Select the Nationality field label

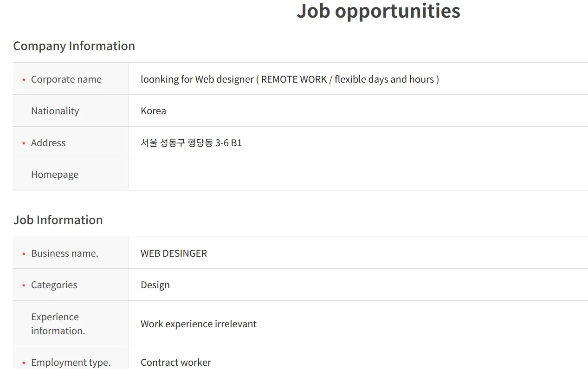(x=55, y=111)
